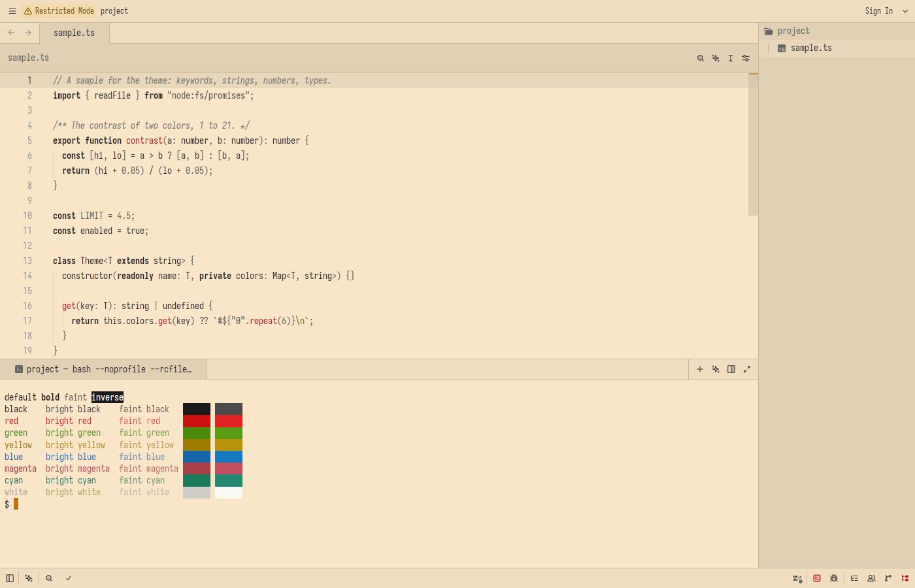Open edit prediction Z icon in status bar

pyautogui.click(x=797, y=578)
